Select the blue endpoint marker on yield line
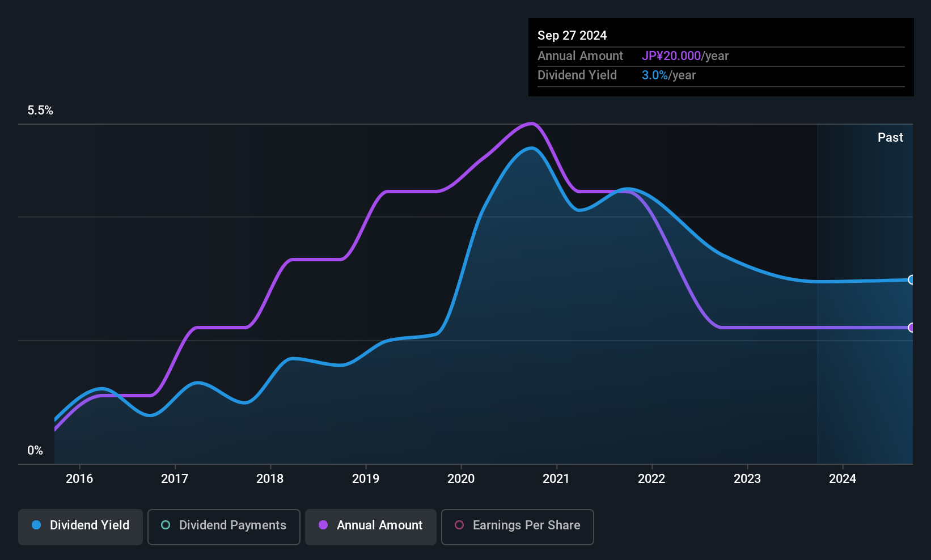 pos(911,279)
